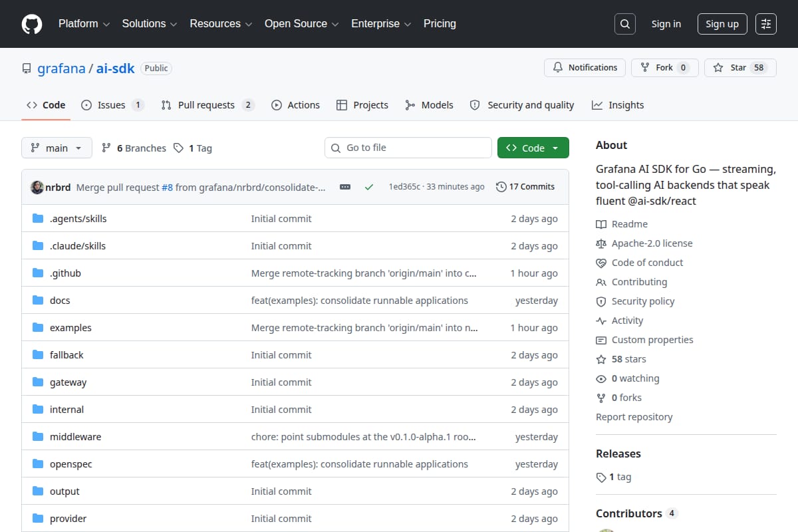Click the Code of conduct heart icon
Image resolution: width=798 pixels, height=532 pixels.
pyautogui.click(x=601, y=263)
